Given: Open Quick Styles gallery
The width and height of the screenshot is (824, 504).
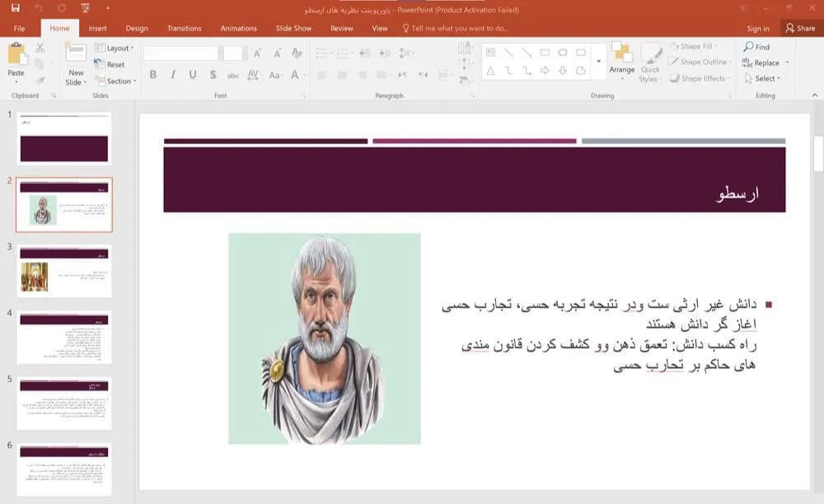Looking at the screenshot, I should tap(650, 63).
